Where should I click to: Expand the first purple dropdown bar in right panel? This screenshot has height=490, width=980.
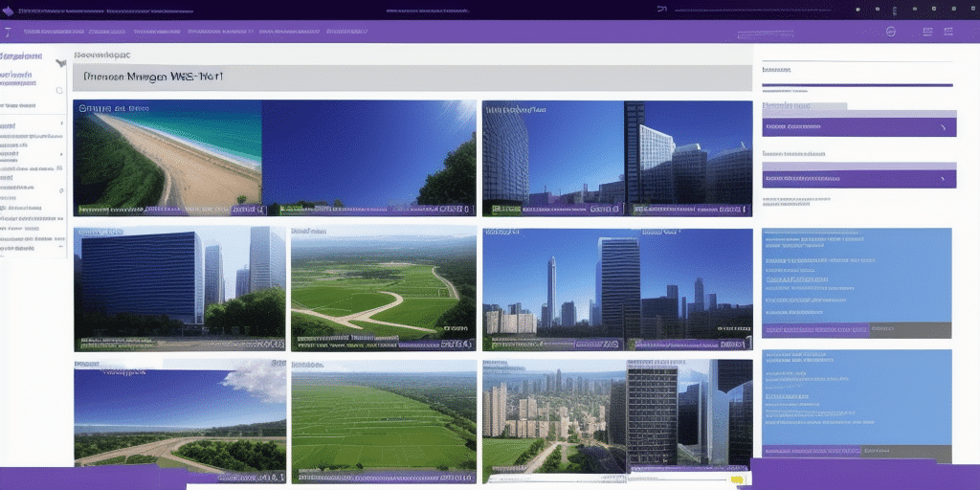pos(858,127)
